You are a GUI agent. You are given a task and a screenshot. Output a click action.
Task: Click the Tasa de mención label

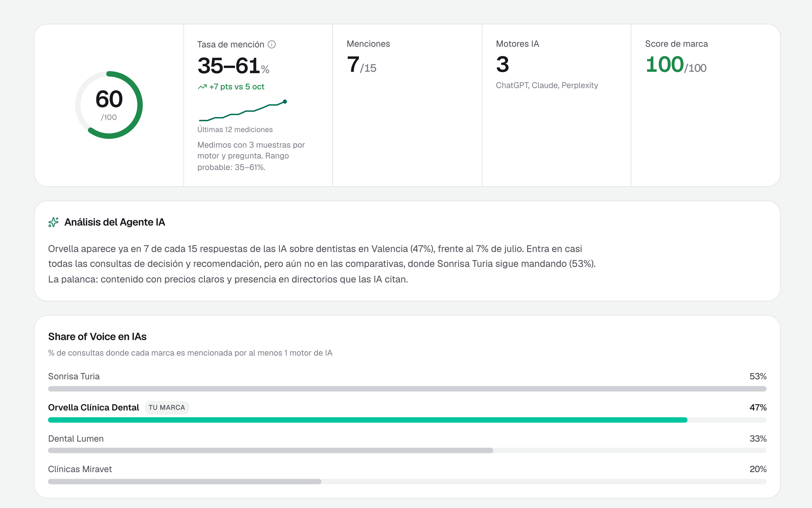[x=231, y=44]
